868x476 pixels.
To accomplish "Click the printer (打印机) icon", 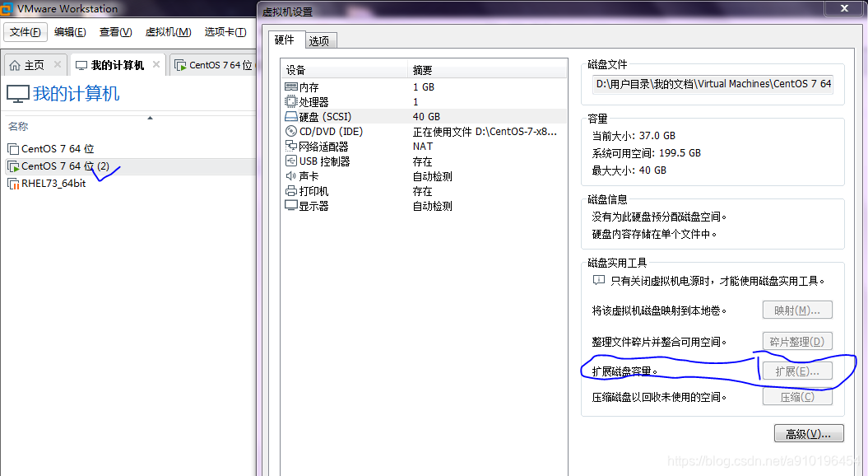I will point(290,190).
